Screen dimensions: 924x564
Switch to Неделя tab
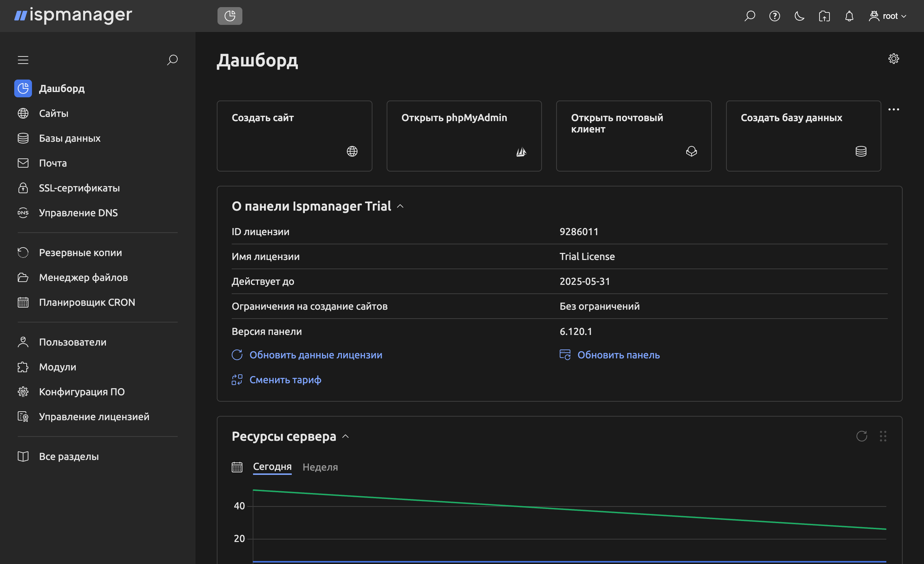click(x=320, y=467)
